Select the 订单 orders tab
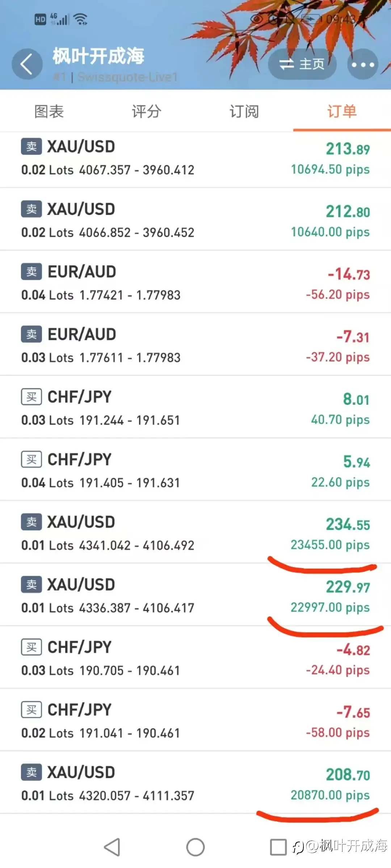This screenshot has height=868, width=391. pos(342,111)
